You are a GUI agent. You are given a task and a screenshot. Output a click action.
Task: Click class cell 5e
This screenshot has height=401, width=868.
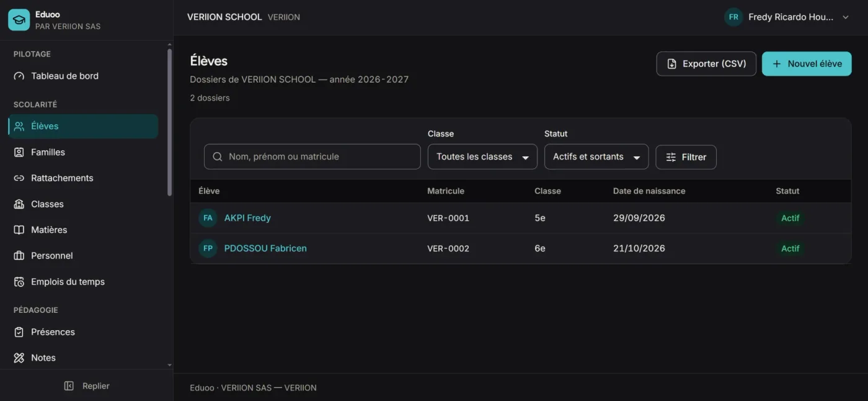click(x=540, y=218)
